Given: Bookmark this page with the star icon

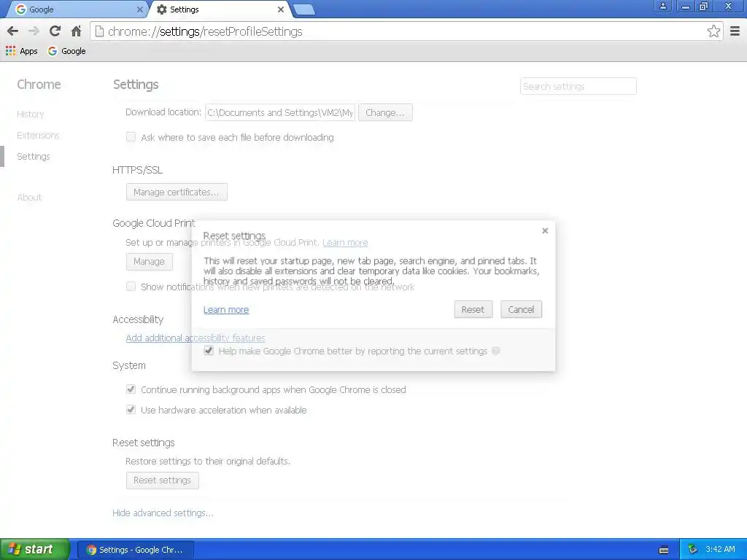Looking at the screenshot, I should (713, 31).
